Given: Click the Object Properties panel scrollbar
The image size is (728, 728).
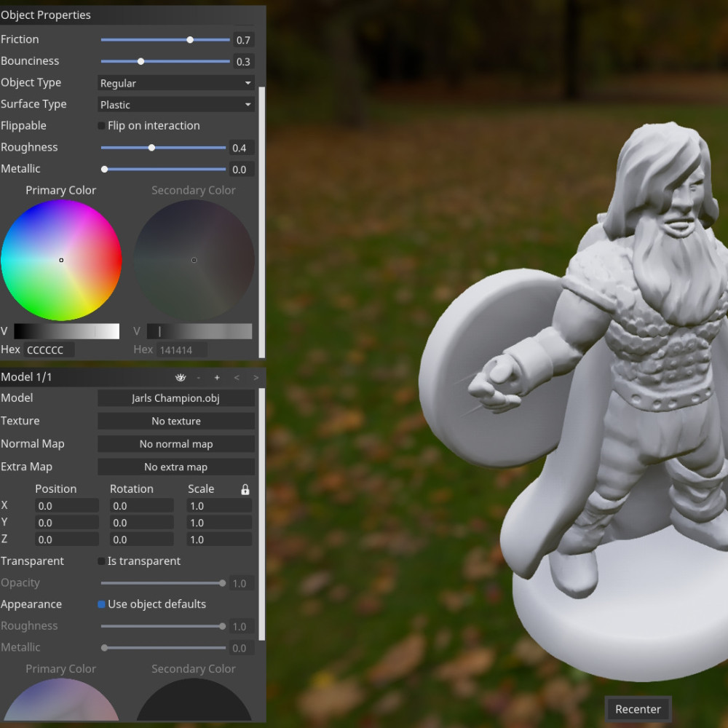Looking at the screenshot, I should click(x=262, y=222).
